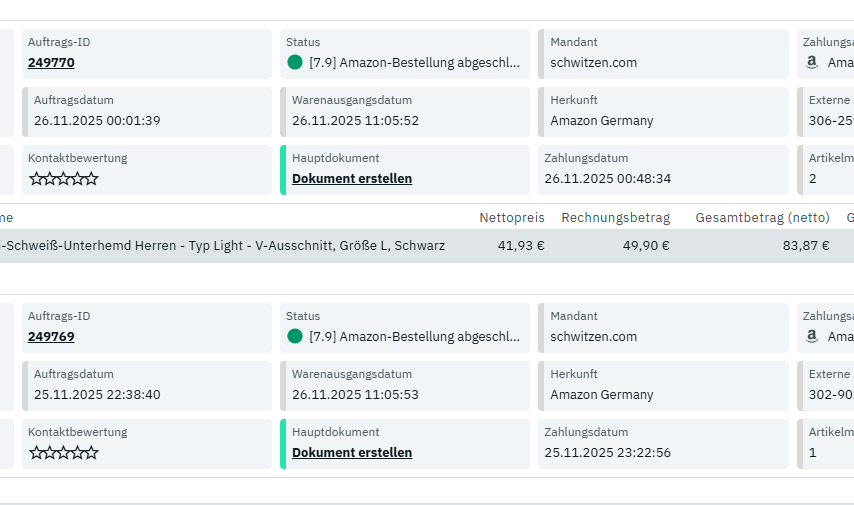Screen dimensions: 854x505
Task: Click the first star in order 249769's rating
Action: click(x=36, y=453)
